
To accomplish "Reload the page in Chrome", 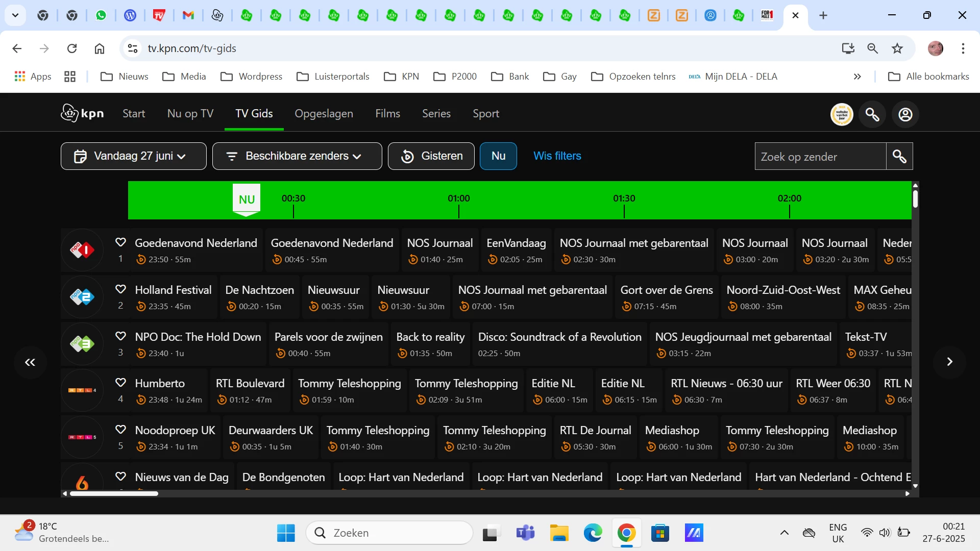I will (72, 48).
